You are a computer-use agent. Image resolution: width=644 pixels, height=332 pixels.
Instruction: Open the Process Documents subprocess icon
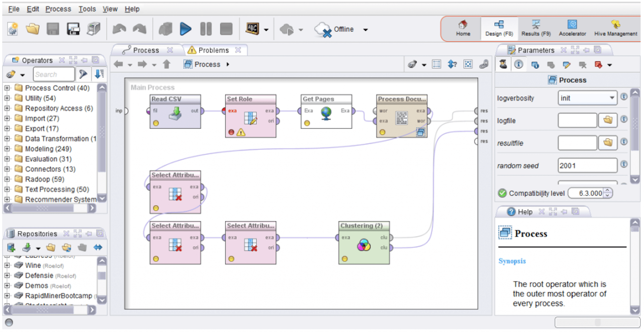pyautogui.click(x=421, y=132)
